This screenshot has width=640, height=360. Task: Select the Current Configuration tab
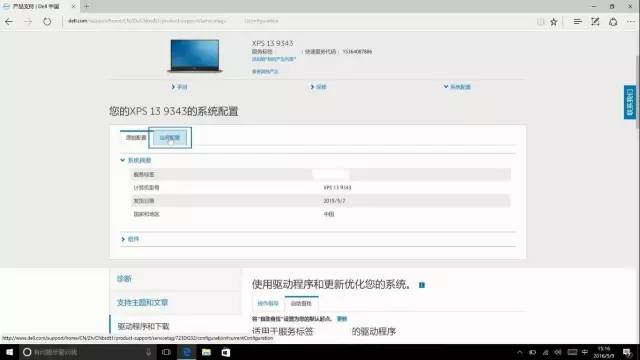tap(170, 138)
